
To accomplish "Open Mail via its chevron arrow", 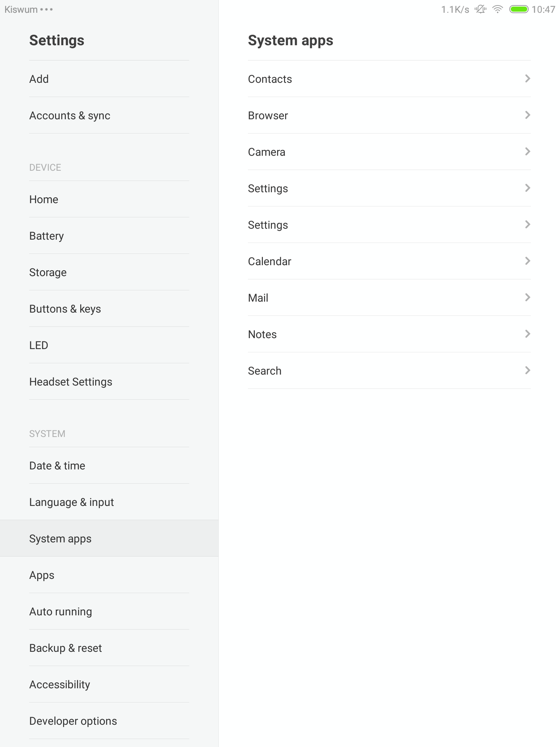I will pyautogui.click(x=527, y=298).
